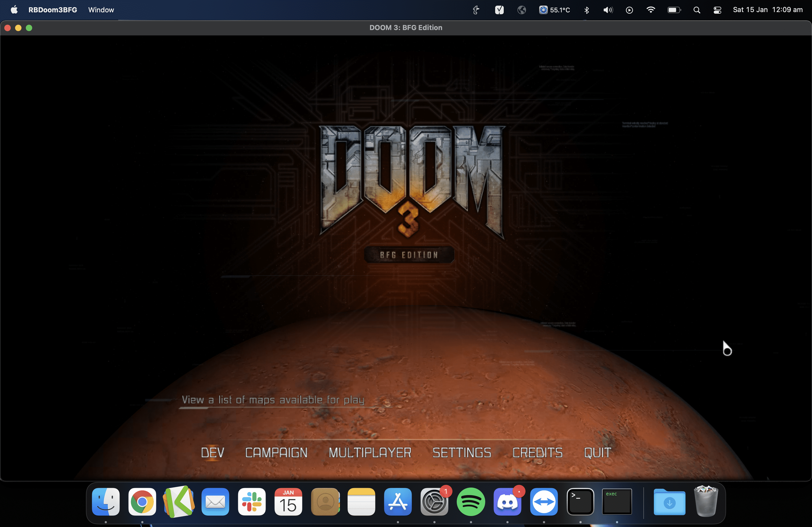Open the Trash in the dock
Viewport: 812px width, 527px height.
pyautogui.click(x=706, y=502)
